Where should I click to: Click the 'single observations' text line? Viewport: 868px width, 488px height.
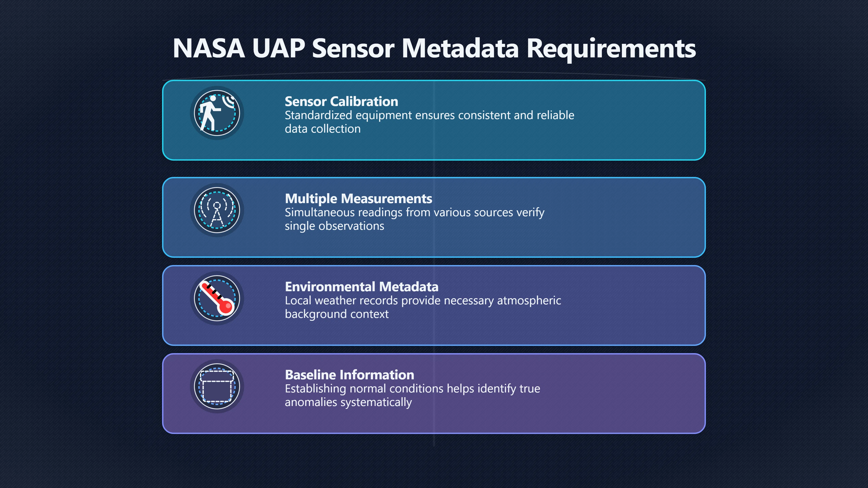334,226
